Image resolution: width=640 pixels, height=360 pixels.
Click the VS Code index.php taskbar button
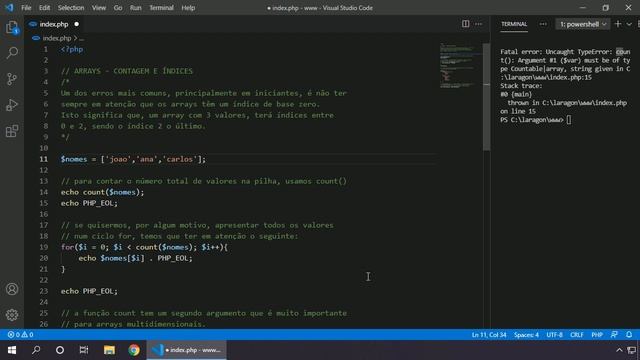tap(187, 350)
